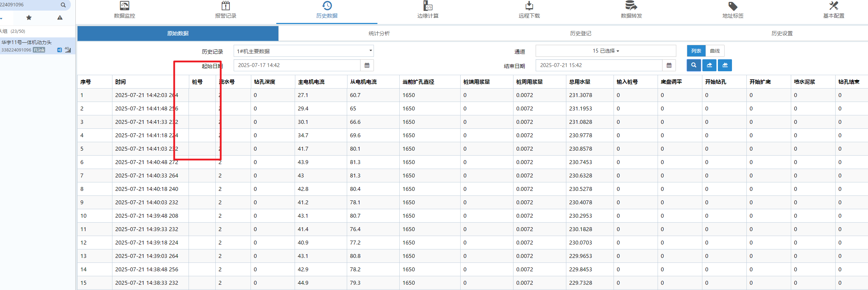
Task: Click the 边缘计算 edge computing icon
Action: [x=428, y=6]
